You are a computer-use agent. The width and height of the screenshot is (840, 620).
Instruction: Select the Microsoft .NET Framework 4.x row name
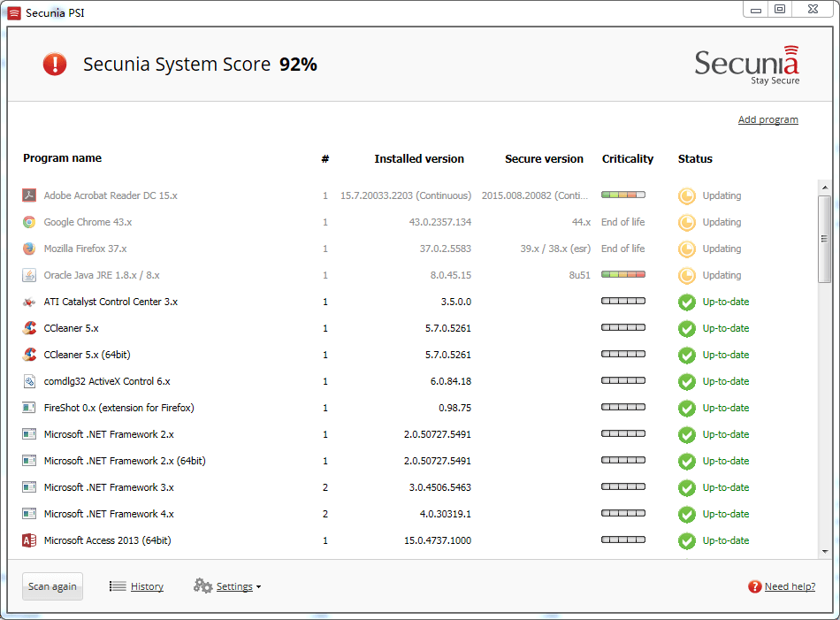coord(109,514)
